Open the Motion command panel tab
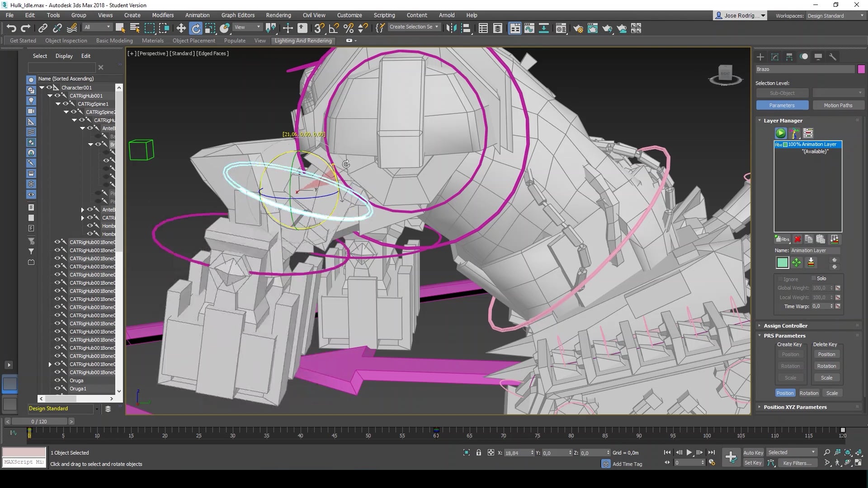The image size is (868, 488). pyautogui.click(x=804, y=56)
